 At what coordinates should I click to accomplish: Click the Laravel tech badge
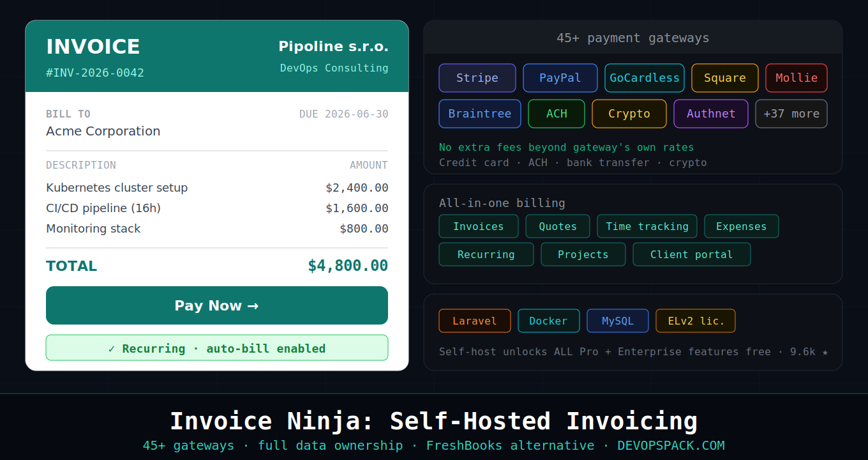coord(475,321)
